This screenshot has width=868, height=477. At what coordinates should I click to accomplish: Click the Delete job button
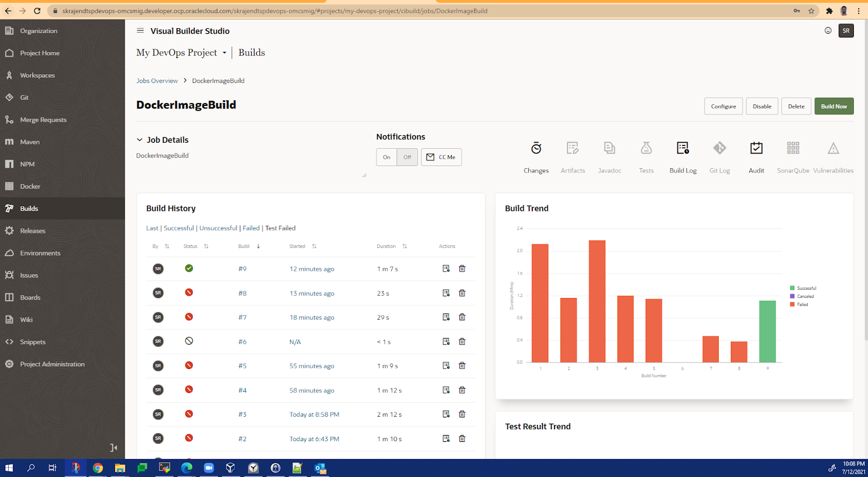(x=796, y=106)
